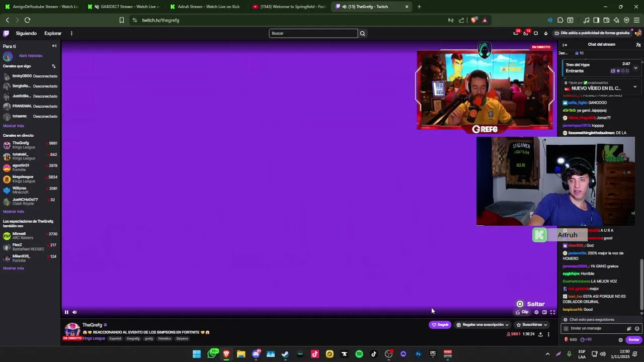Open Twitch whispers icon

pyautogui.click(x=536, y=33)
